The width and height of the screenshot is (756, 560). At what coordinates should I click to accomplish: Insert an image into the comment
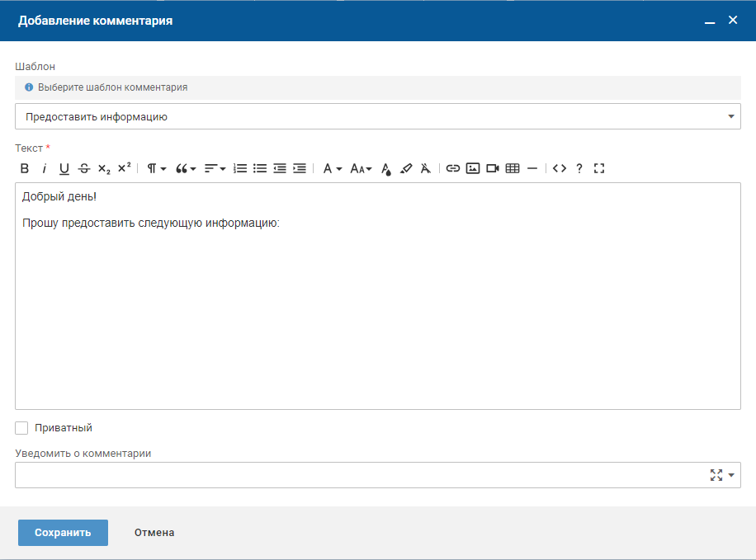coord(473,168)
